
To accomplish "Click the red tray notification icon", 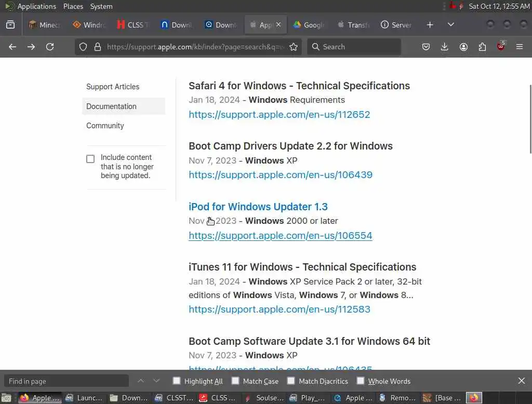I will tap(453, 6).
